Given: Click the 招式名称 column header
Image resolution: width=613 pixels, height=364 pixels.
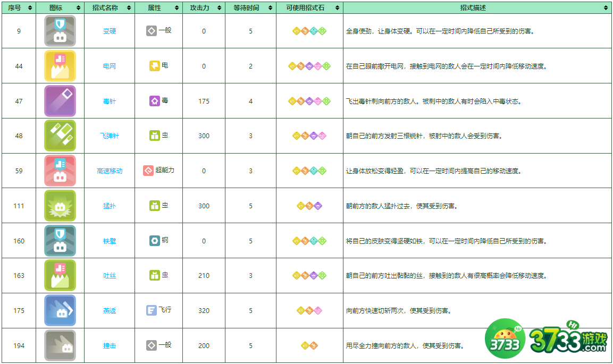Looking at the screenshot, I should point(109,8).
